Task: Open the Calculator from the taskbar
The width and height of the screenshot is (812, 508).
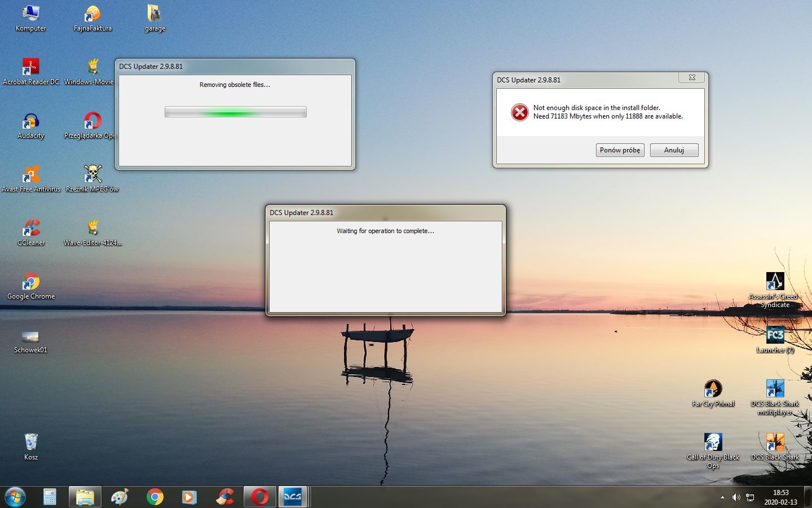Action: tap(50, 497)
